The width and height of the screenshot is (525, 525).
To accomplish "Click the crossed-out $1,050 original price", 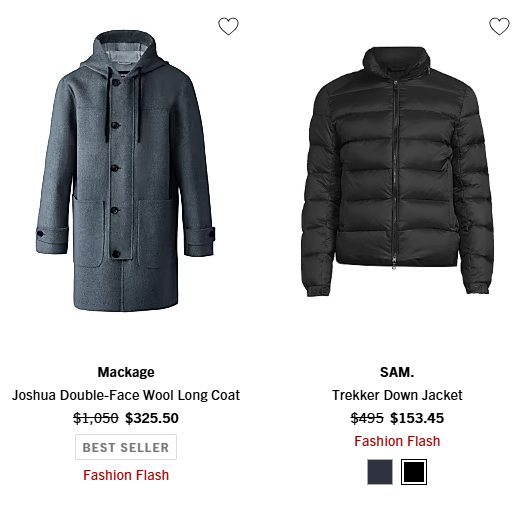I will [96, 418].
